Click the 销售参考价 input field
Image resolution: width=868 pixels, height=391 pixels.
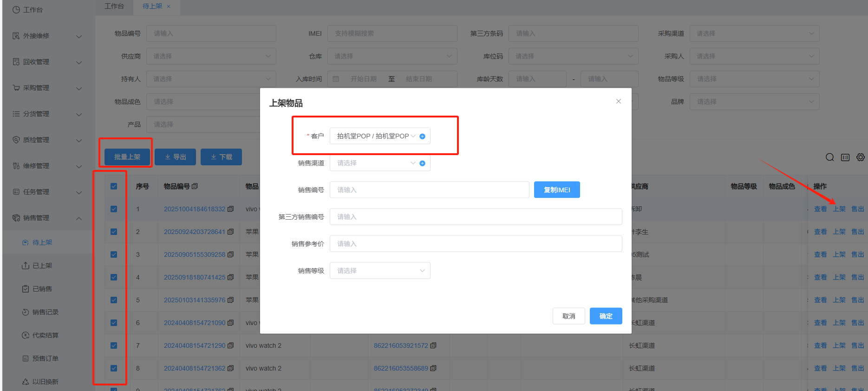tap(476, 244)
